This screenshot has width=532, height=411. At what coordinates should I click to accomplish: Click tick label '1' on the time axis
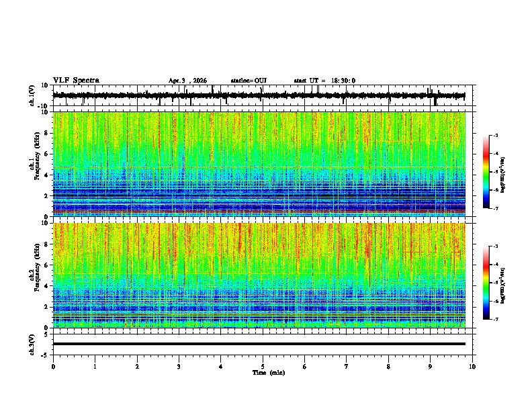pos(95,367)
